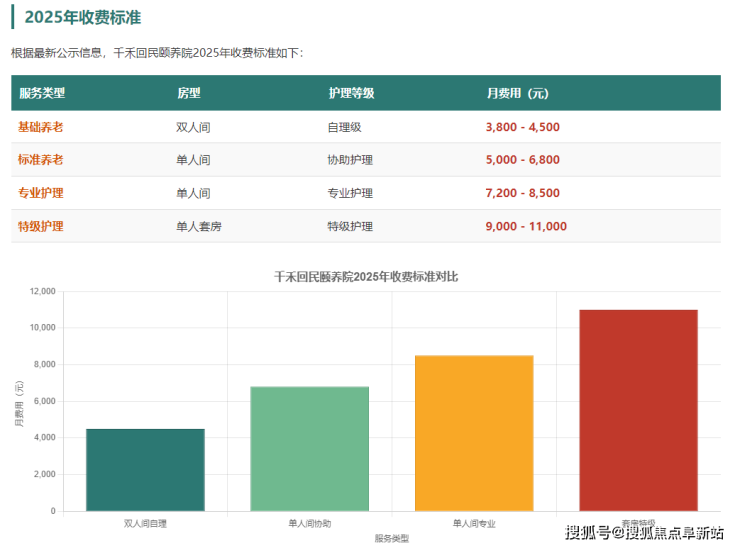Click the 服务类型 x-axis title below chart

392,538
